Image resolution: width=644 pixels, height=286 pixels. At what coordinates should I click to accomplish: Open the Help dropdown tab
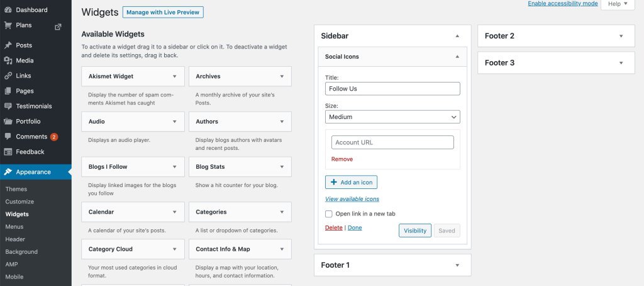[618, 4]
